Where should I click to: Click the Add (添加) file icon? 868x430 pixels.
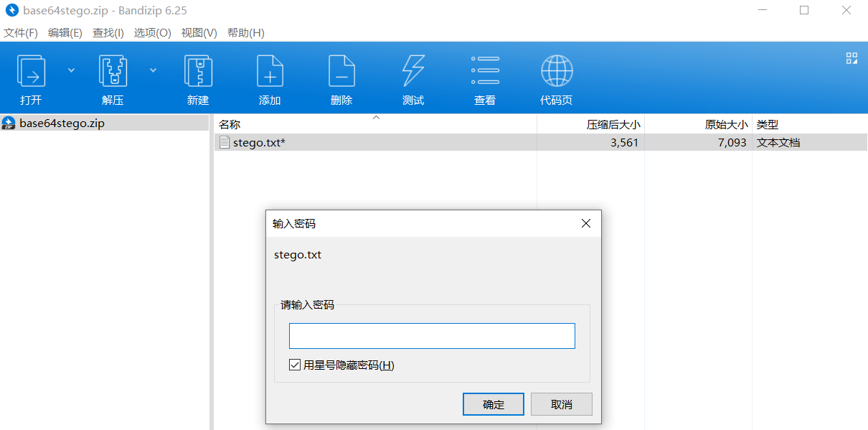click(270, 71)
